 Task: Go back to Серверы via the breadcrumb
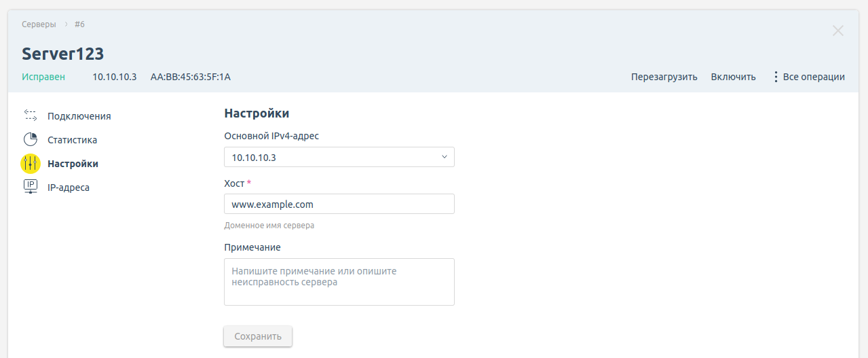[39, 24]
